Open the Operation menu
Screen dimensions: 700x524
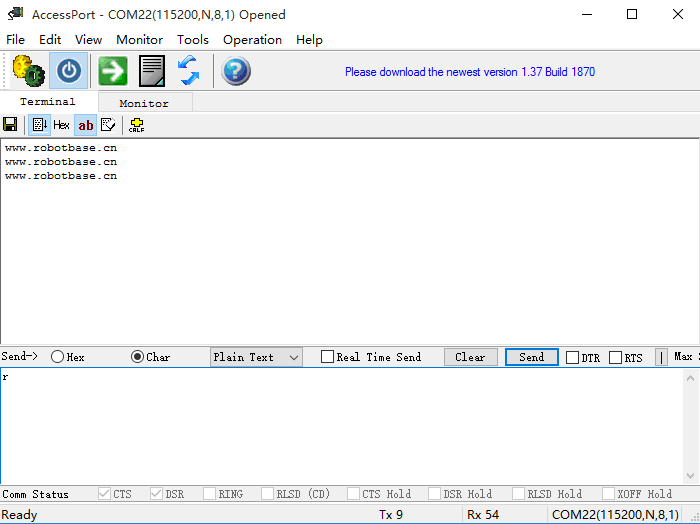point(252,40)
